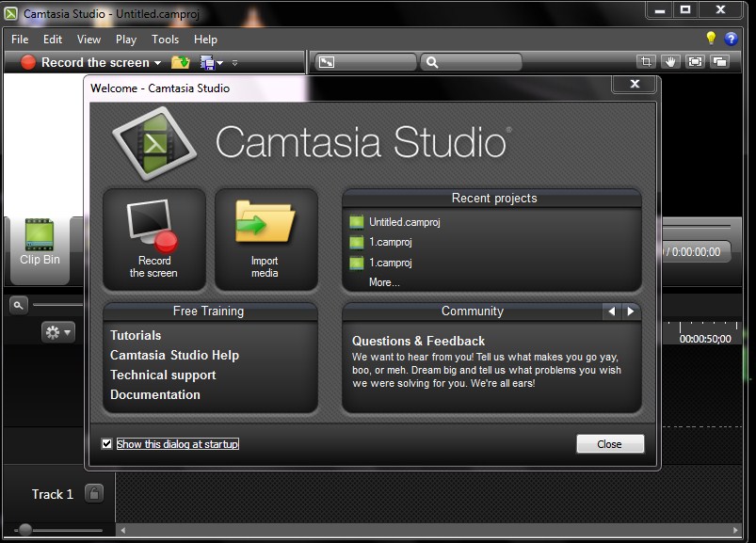Click the yellow lightbulb tips icon
756x543 pixels.
click(x=711, y=38)
